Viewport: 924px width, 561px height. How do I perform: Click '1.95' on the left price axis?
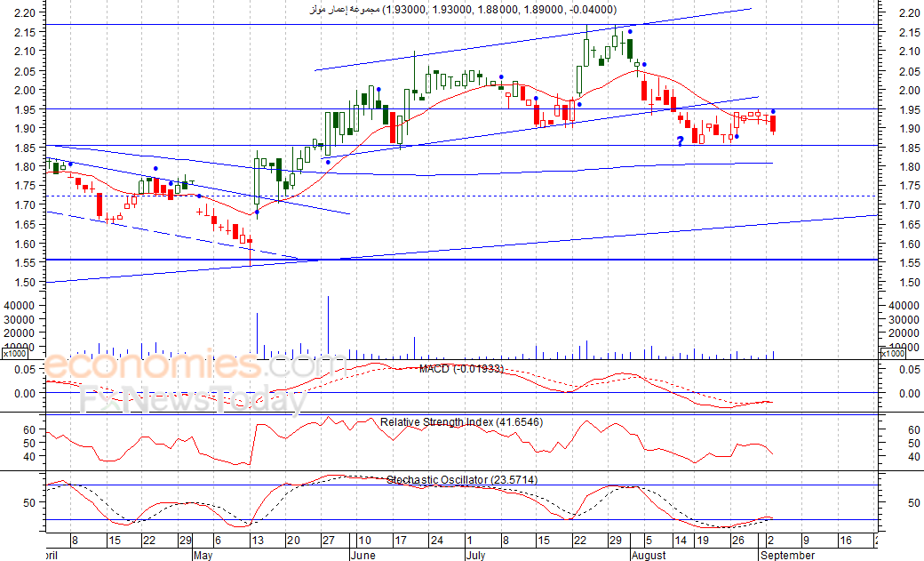coord(25,109)
